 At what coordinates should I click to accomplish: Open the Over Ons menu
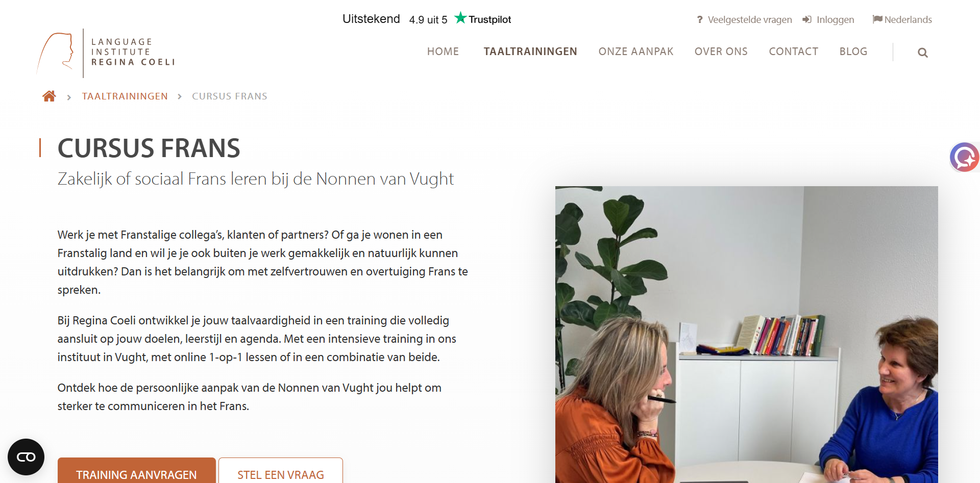pyautogui.click(x=721, y=52)
